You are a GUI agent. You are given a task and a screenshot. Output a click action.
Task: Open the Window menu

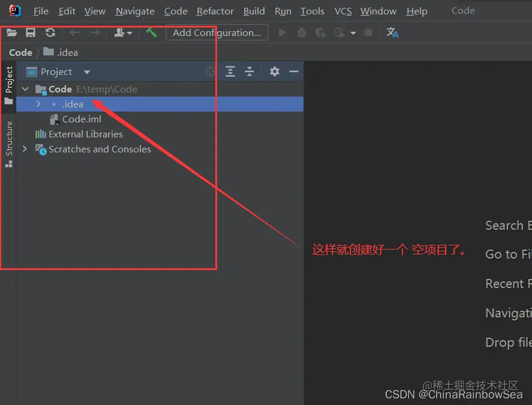378,11
